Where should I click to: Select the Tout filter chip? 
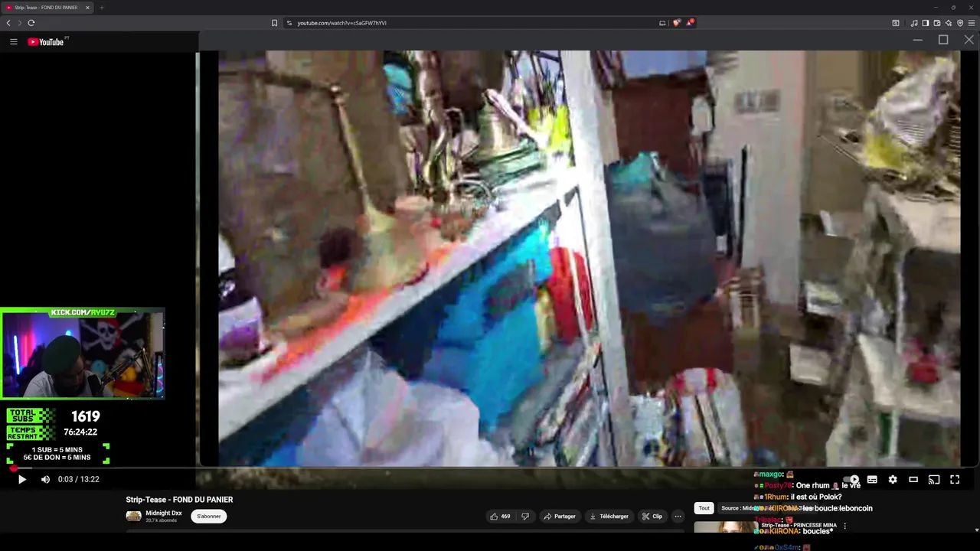pos(704,508)
